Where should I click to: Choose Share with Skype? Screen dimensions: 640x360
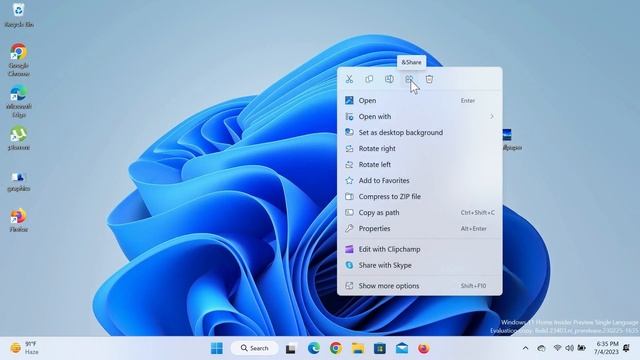point(420,265)
